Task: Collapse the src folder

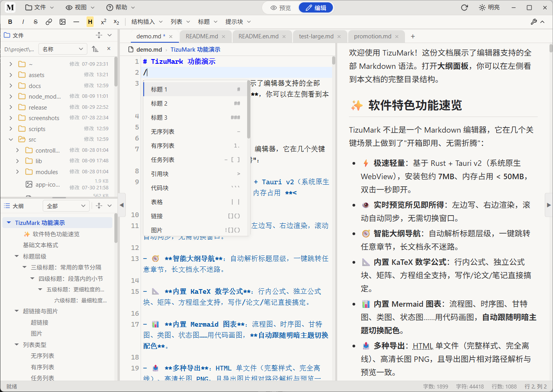Action: click(11, 139)
